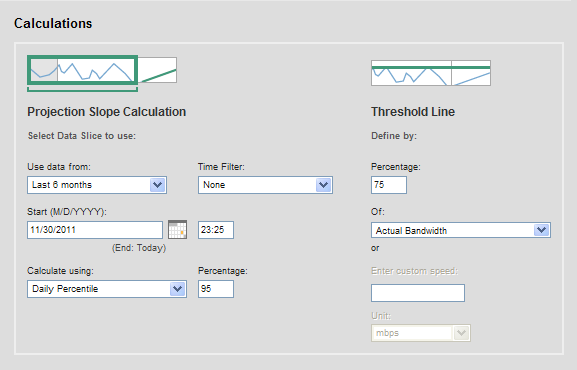The width and height of the screenshot is (577, 370).
Task: Click the 'Start (M/D/YYYY):' label
Action: (x=67, y=212)
